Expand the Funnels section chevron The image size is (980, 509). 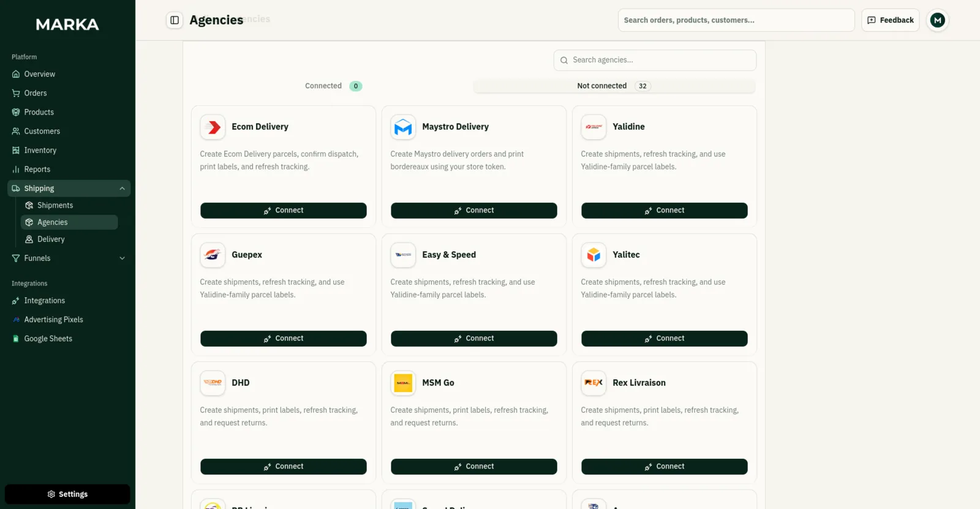(x=122, y=258)
